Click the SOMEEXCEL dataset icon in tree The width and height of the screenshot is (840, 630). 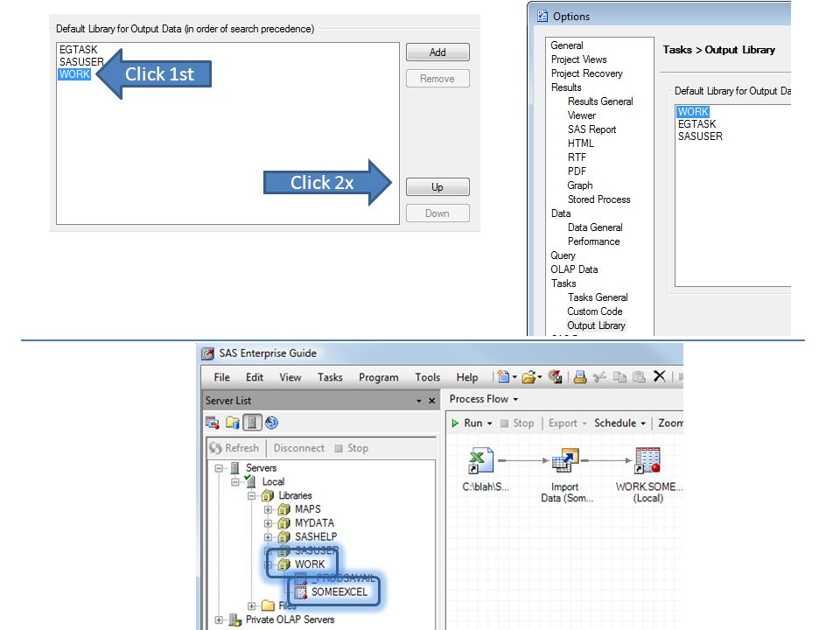(300, 592)
